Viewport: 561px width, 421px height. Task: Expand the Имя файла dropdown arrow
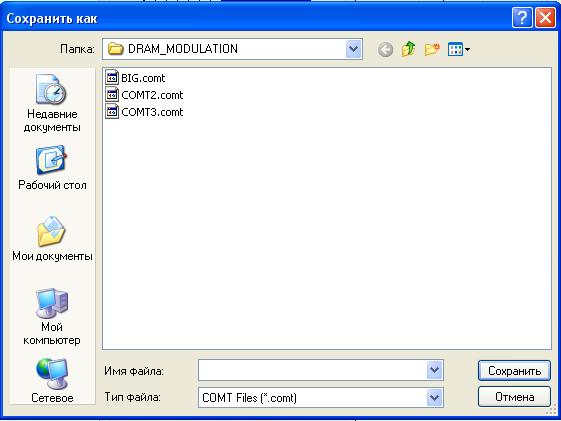click(434, 370)
